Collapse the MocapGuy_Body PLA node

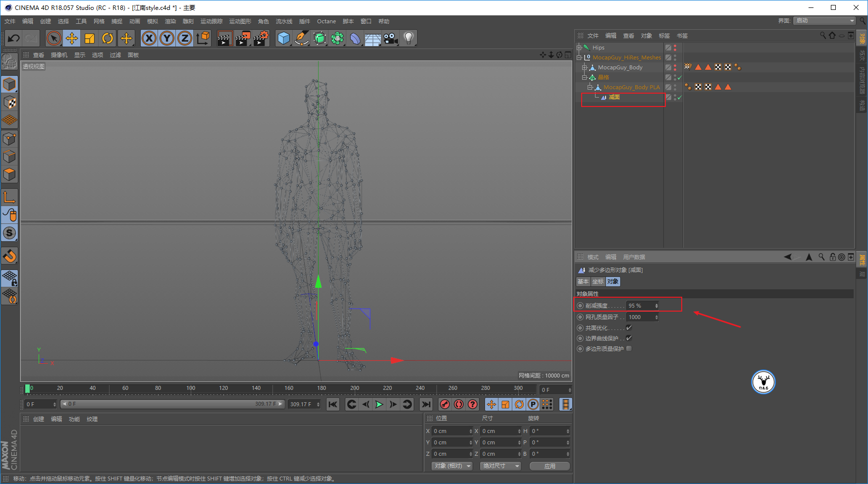pos(590,87)
